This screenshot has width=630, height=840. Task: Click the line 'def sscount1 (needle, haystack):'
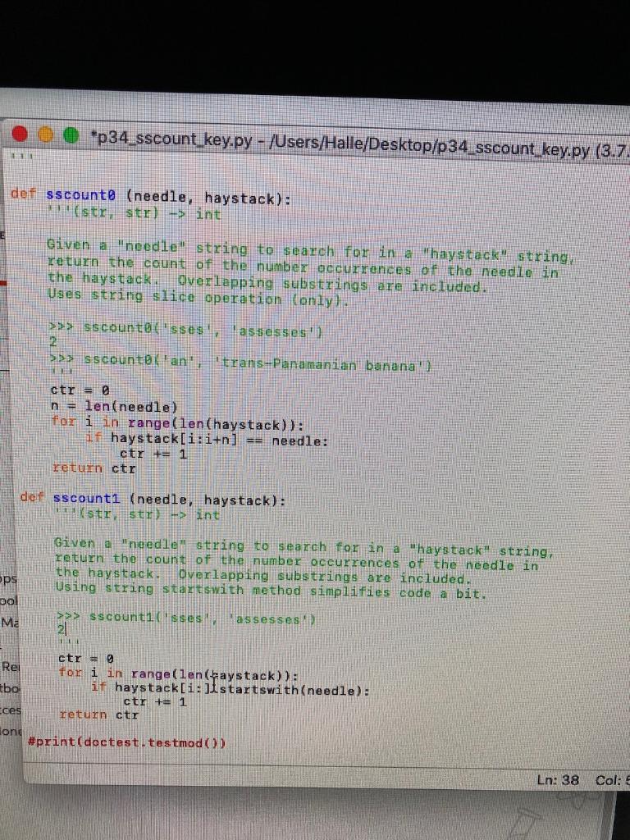(153, 499)
